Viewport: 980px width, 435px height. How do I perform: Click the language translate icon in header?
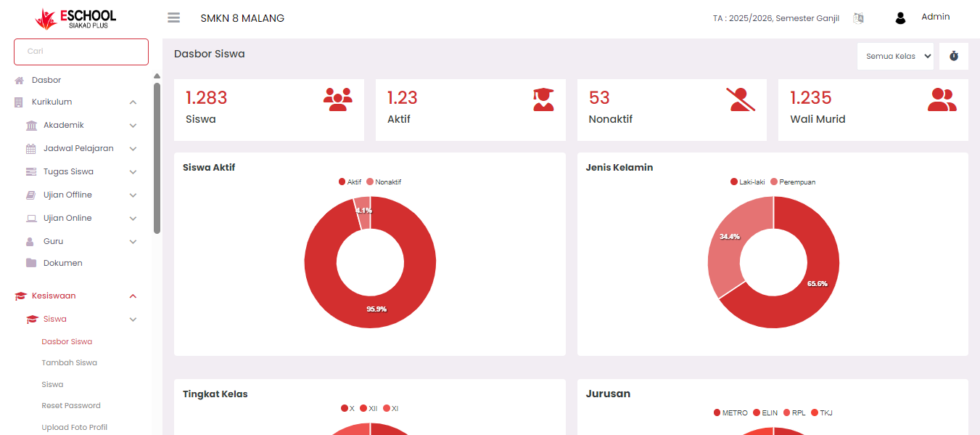click(858, 18)
